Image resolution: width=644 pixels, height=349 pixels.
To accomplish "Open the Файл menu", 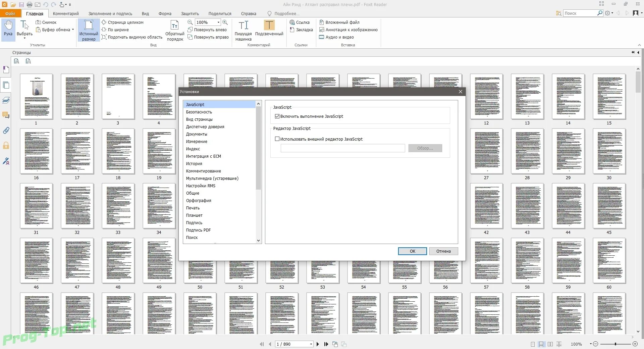I will [10, 13].
